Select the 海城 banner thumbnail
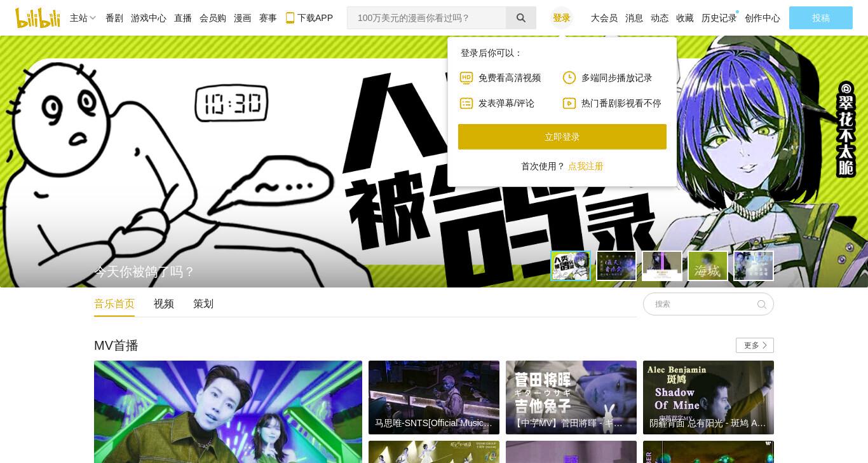The height and width of the screenshot is (463, 868). click(x=708, y=266)
